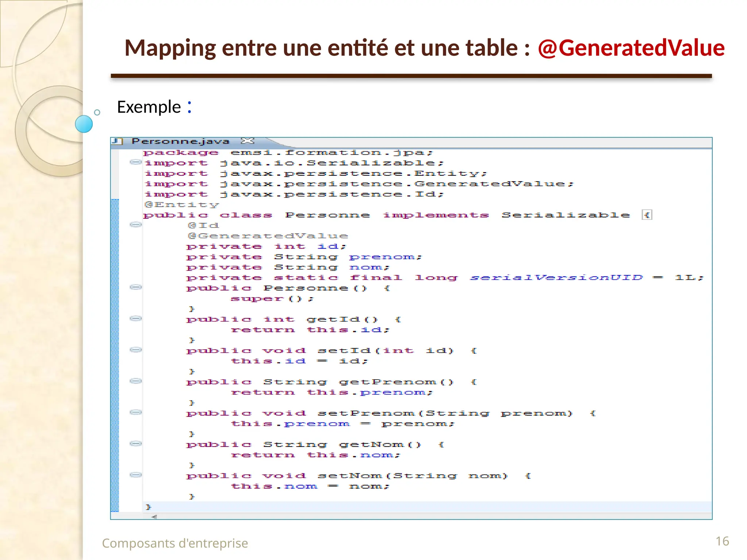This screenshot has width=747, height=560.
Task: Click the slide title '@GeneratedValue' text
Action: [x=631, y=48]
